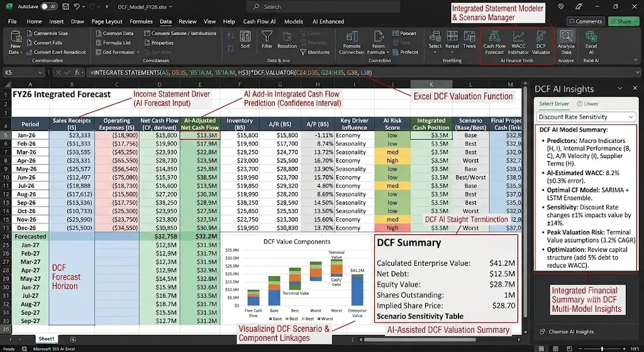Image resolution: width=644 pixels, height=352 pixels.
Task: Open the Rereat dropdown in ribbon
Action: coord(452,42)
